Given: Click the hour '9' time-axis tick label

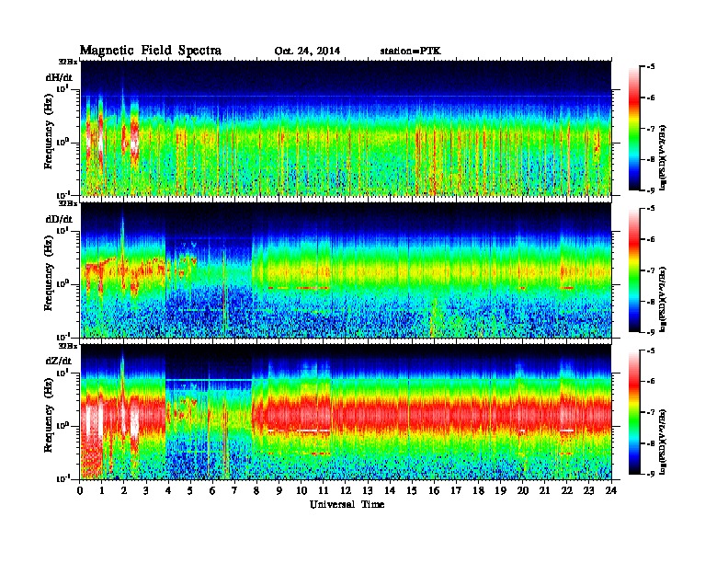Looking at the screenshot, I should point(279,490).
